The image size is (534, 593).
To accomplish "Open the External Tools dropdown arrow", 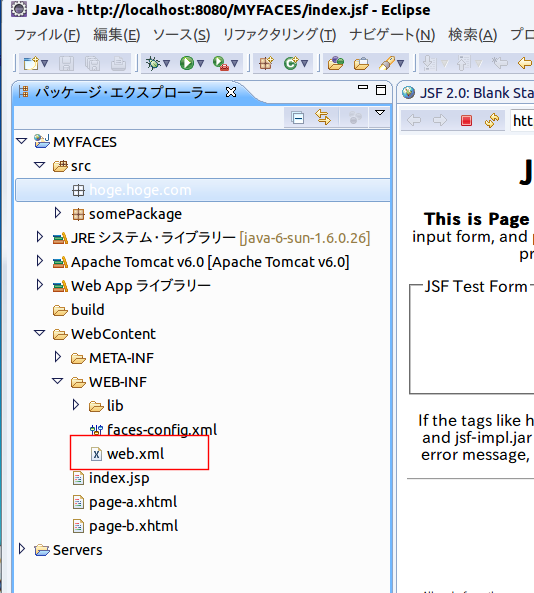I will [234, 63].
